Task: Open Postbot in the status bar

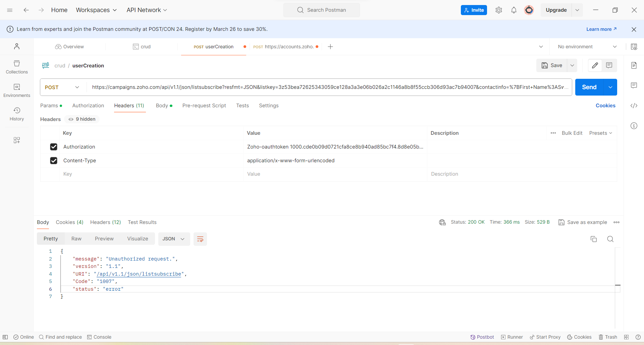Action: point(482,337)
